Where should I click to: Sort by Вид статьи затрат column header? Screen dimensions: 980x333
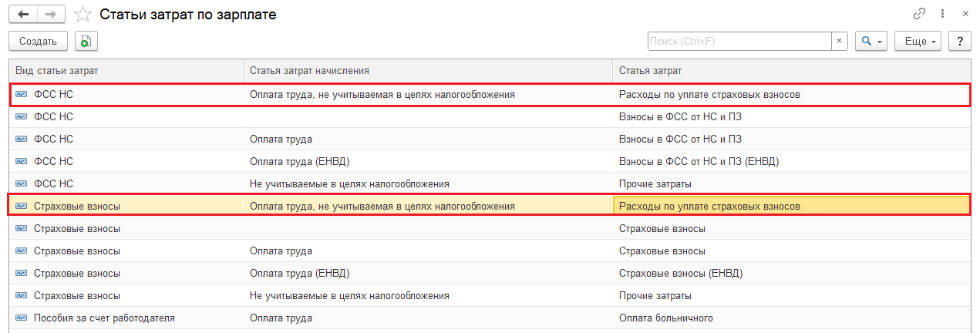126,71
